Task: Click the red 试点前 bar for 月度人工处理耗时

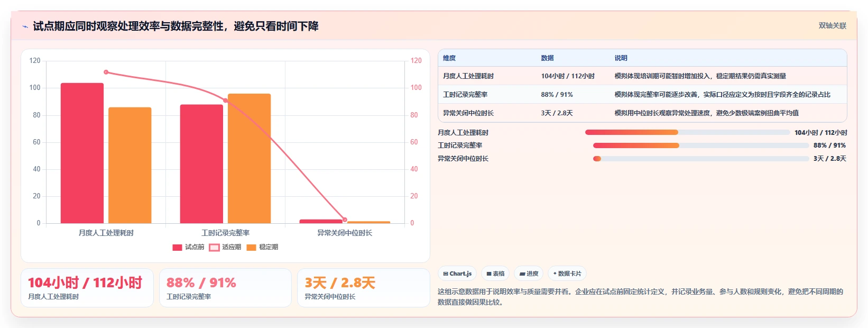Action: (82, 153)
